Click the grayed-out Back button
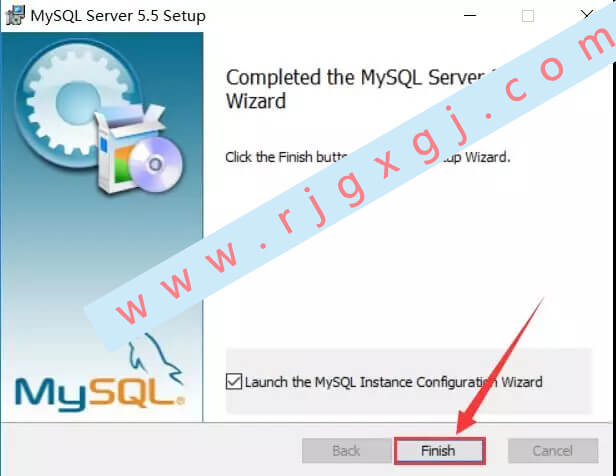616x476 pixels. 346,451
